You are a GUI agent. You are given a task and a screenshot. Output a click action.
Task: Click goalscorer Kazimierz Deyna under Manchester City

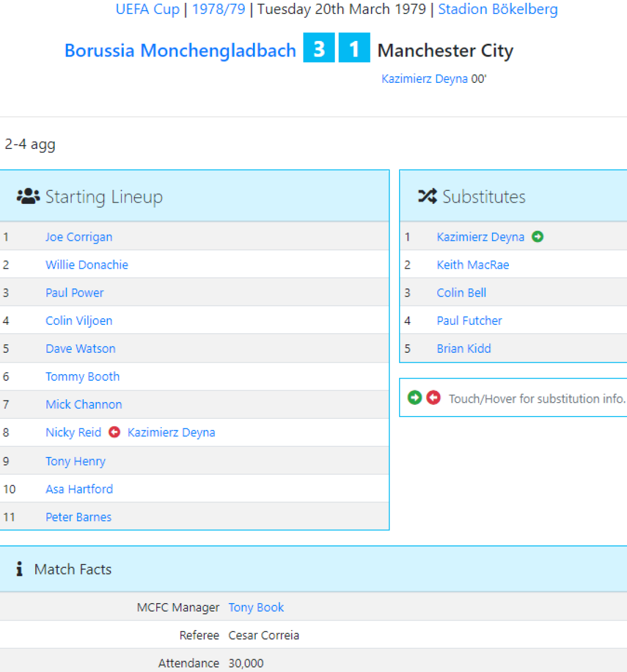[424, 79]
